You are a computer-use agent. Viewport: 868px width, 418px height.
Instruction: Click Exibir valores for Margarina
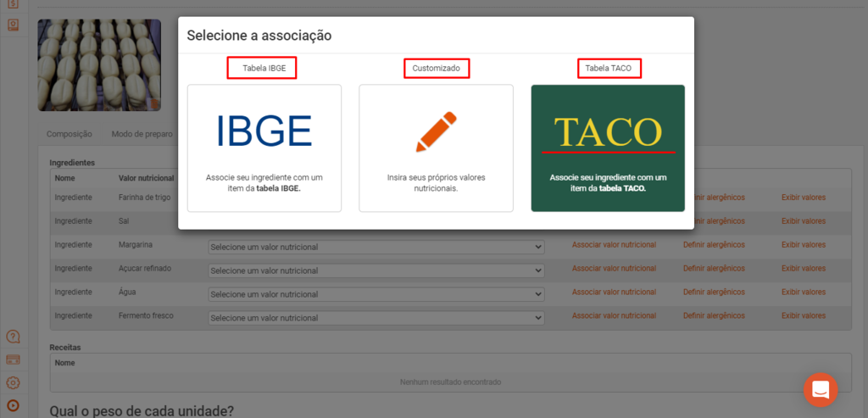[804, 245]
